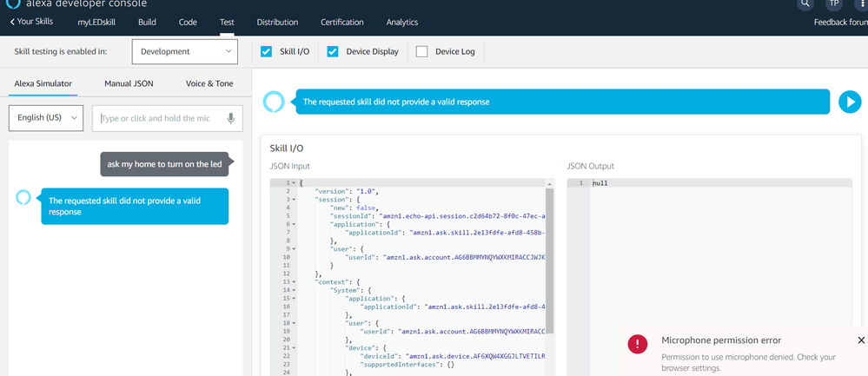Open the header's more options menu
The height and width of the screenshot is (376, 868).
click(x=860, y=3)
